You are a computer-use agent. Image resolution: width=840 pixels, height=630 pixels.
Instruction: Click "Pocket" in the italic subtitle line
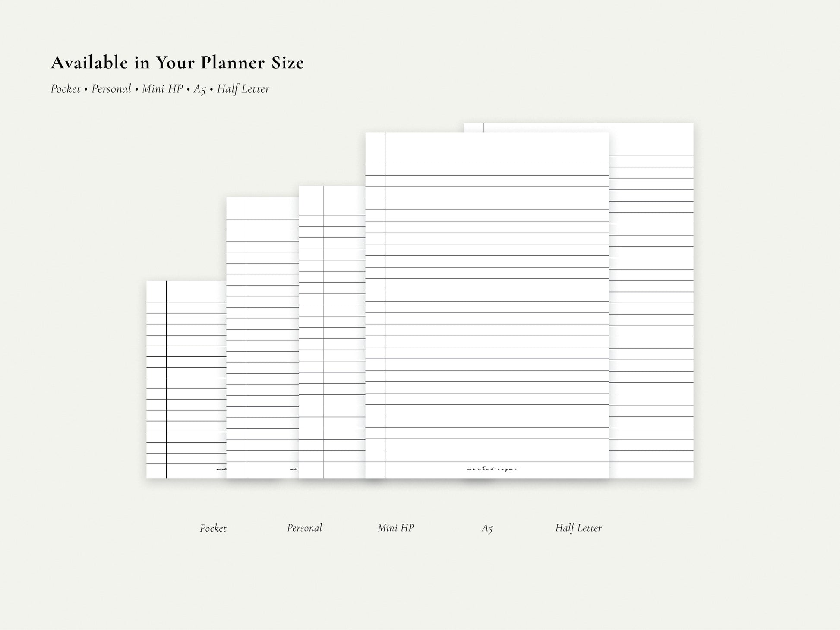[x=66, y=89]
